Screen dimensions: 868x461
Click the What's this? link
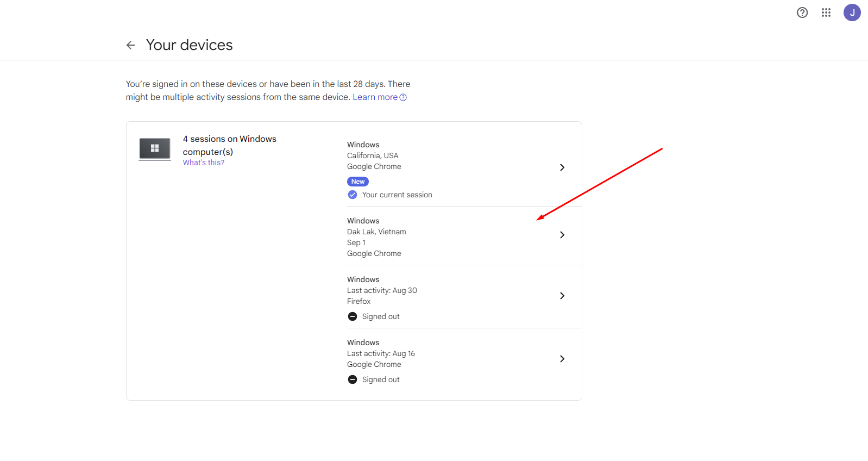coord(204,163)
